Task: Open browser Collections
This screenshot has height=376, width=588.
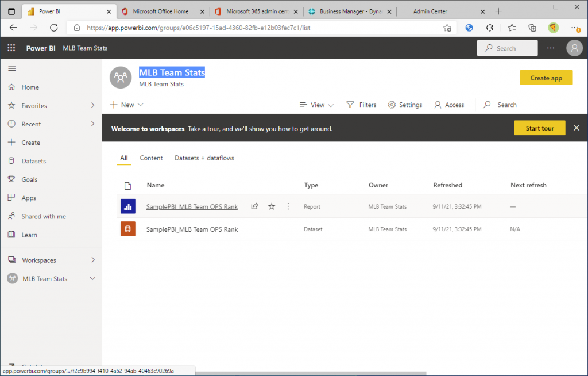Action: pyautogui.click(x=532, y=28)
